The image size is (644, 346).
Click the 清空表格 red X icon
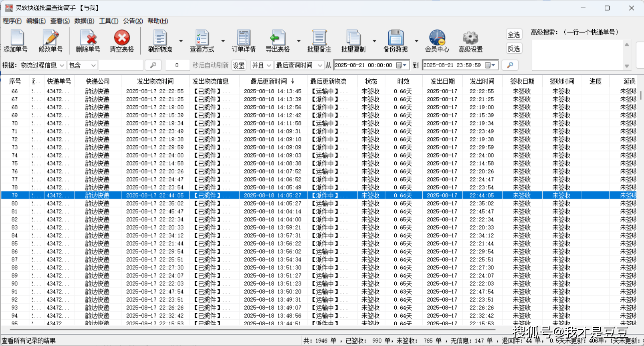click(122, 38)
